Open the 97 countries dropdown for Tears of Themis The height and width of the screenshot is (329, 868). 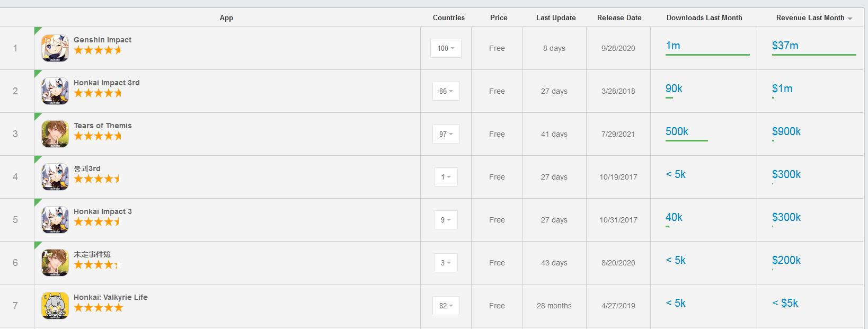point(446,134)
